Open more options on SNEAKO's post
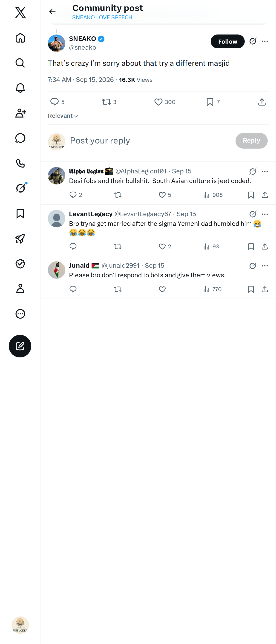The height and width of the screenshot is (644, 276). 265,41
